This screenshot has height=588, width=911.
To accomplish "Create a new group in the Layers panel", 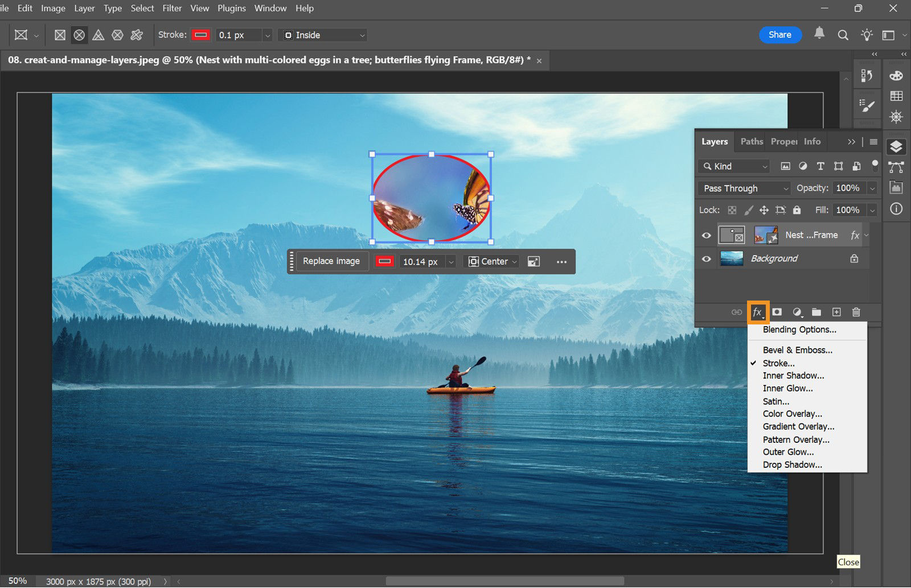I will tap(817, 312).
